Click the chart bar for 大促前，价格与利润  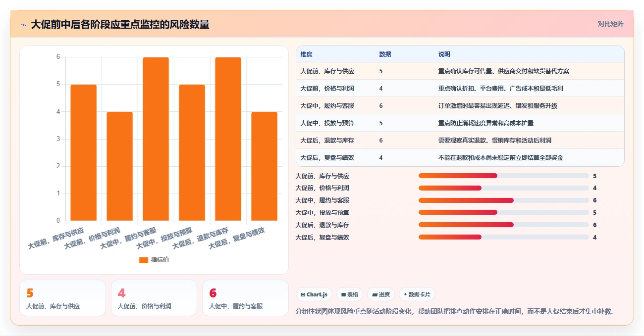(x=119, y=166)
